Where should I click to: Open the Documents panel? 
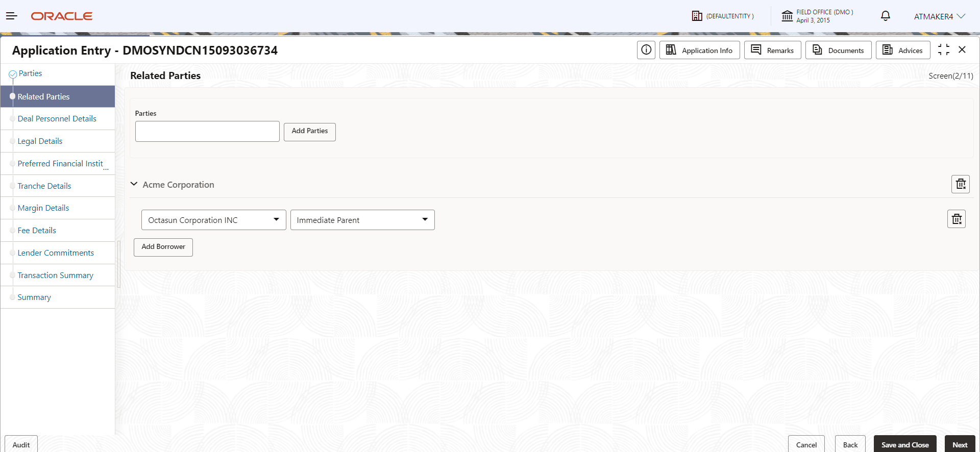(x=839, y=50)
